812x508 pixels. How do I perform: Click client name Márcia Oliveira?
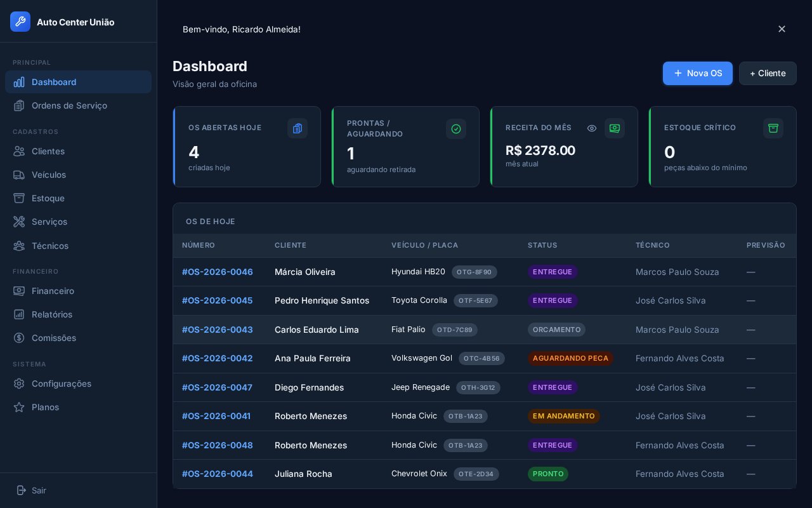(305, 272)
